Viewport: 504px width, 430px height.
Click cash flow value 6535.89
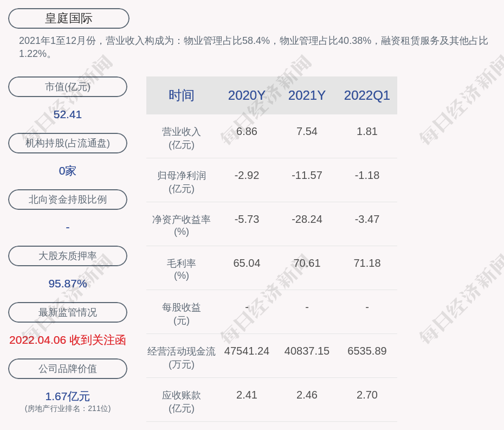[x=367, y=351]
